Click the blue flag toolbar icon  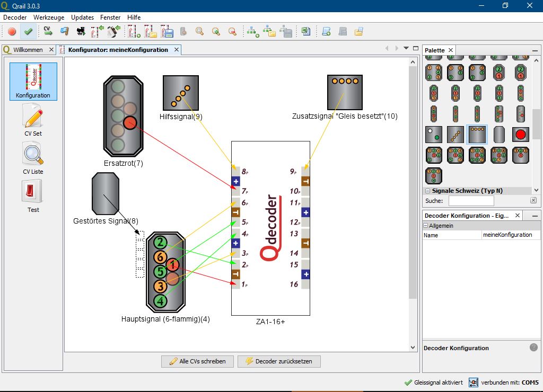click(64, 31)
